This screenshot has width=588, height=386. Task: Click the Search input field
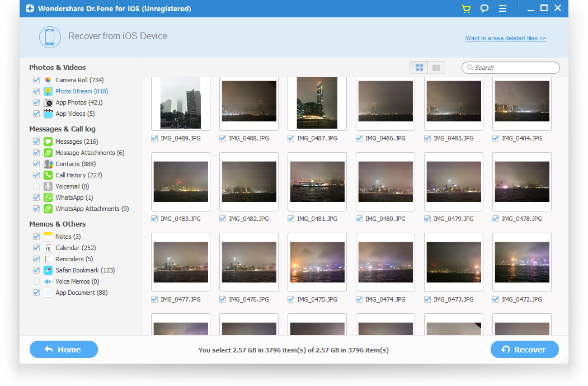(515, 68)
